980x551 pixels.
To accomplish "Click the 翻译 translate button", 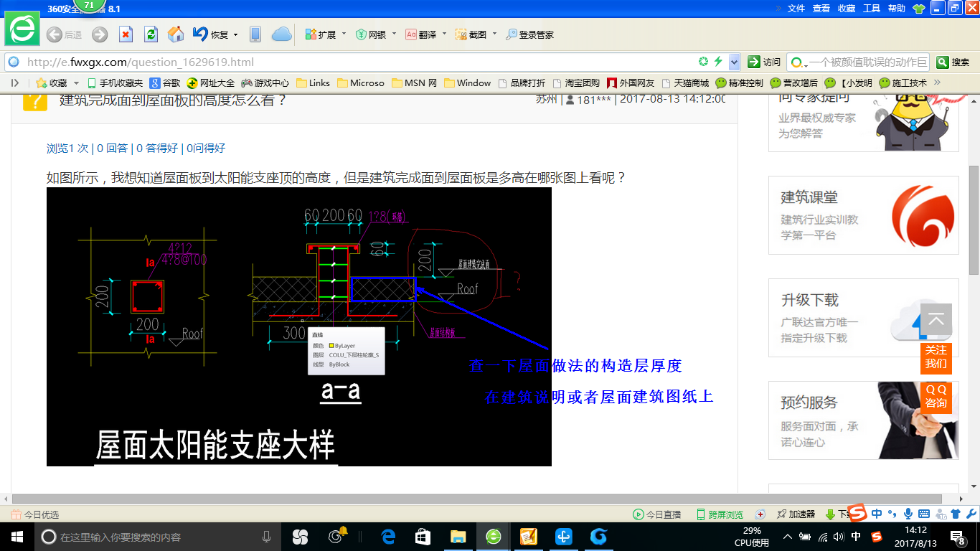I will pyautogui.click(x=421, y=34).
